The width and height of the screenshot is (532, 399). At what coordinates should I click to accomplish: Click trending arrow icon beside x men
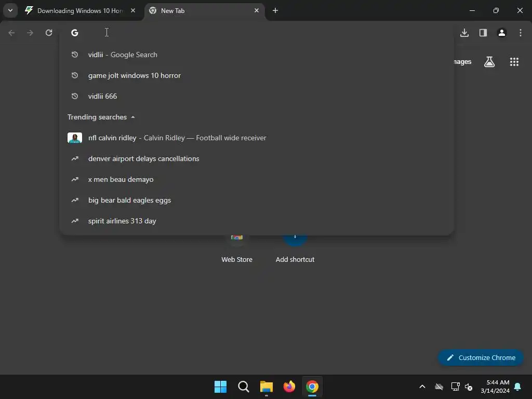(x=75, y=179)
